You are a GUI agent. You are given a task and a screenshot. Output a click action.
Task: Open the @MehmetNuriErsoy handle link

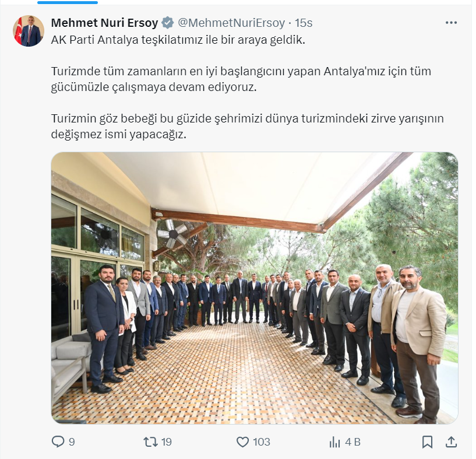[231, 23]
